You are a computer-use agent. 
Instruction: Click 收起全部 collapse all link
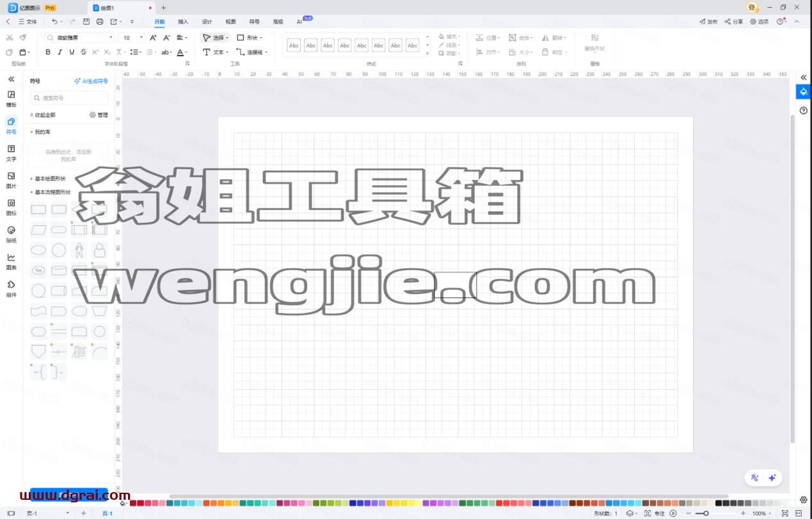coord(42,115)
